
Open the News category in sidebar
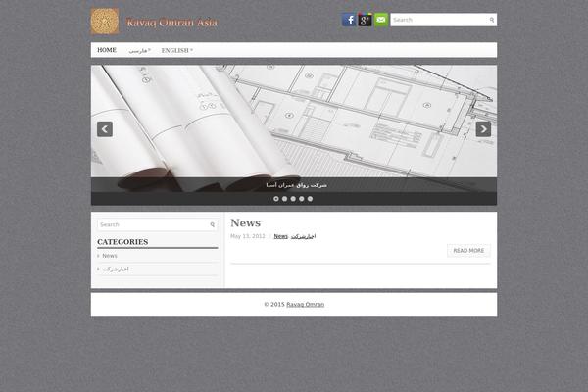click(x=110, y=256)
